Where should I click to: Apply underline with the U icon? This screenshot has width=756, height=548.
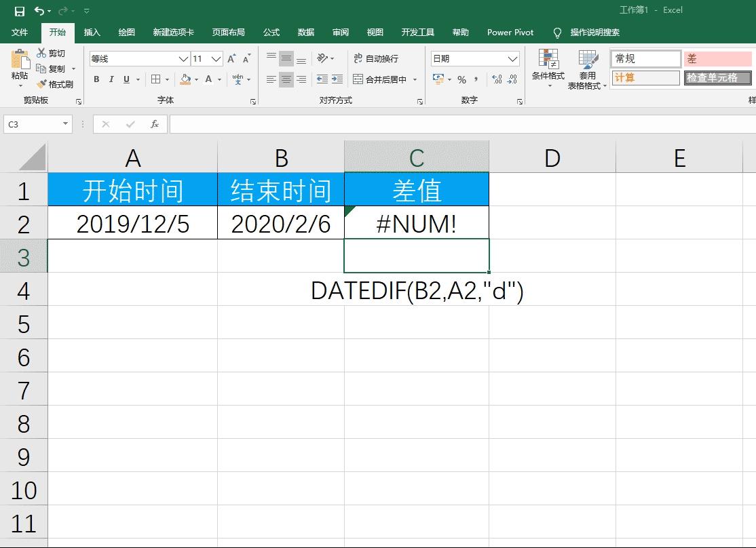click(x=126, y=79)
